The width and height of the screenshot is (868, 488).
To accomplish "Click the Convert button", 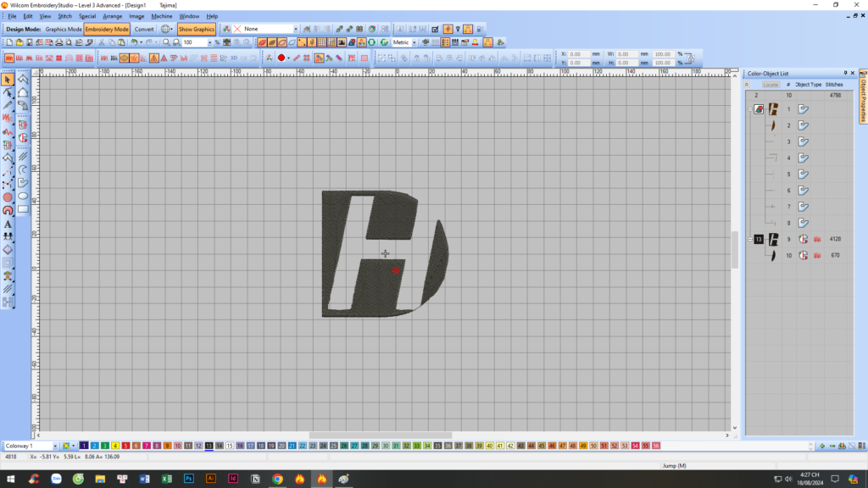I will pyautogui.click(x=144, y=29).
